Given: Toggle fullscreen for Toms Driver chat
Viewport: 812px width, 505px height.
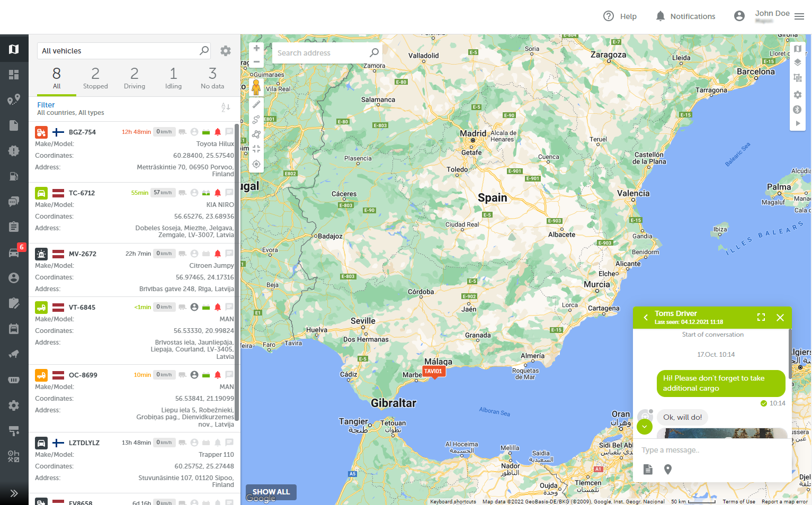Looking at the screenshot, I should coord(761,318).
